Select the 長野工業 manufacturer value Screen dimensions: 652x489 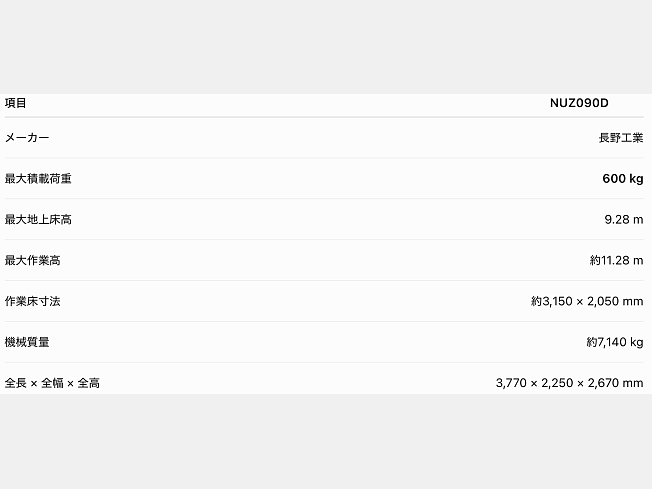pyautogui.click(x=621, y=138)
